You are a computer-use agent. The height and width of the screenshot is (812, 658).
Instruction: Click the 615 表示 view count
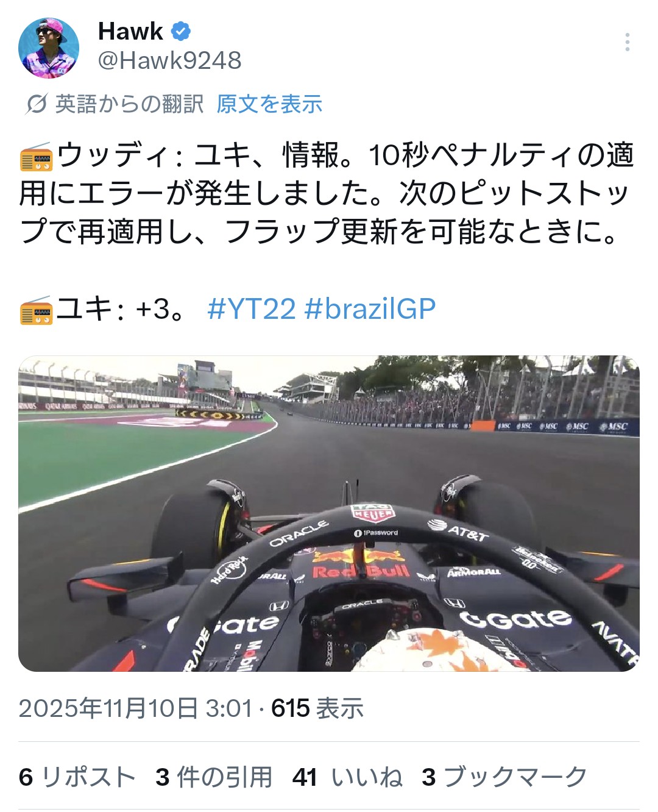pos(317,708)
